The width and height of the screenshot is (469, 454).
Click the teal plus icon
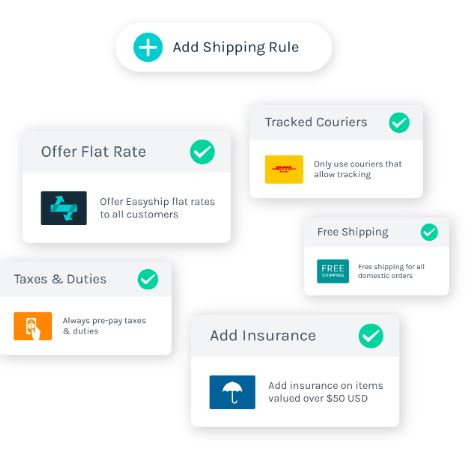[x=148, y=47]
